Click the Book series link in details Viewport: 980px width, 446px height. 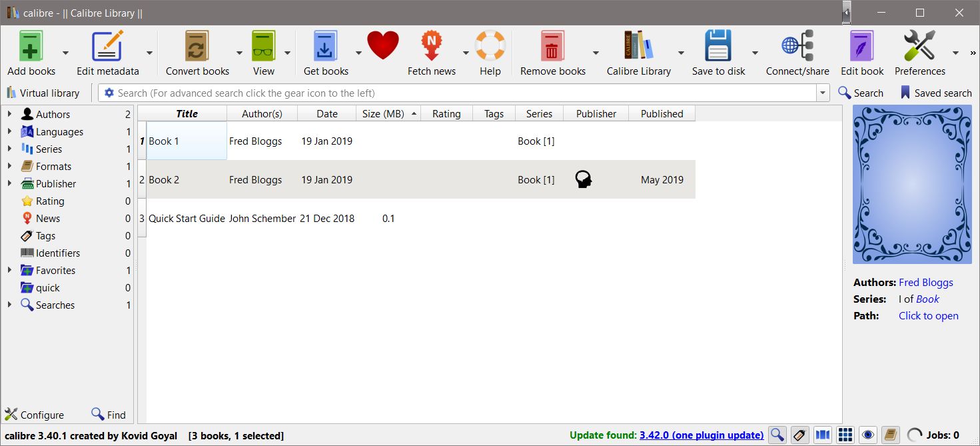[927, 299]
